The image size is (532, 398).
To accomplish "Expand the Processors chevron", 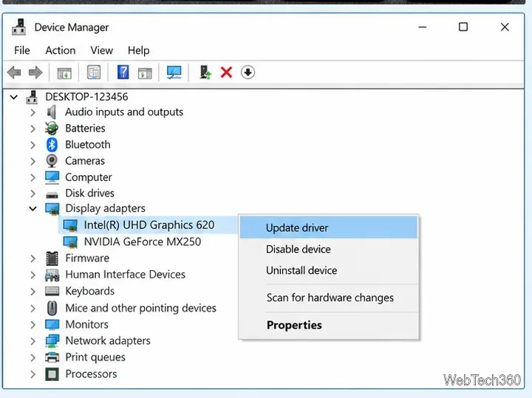I will point(33,374).
